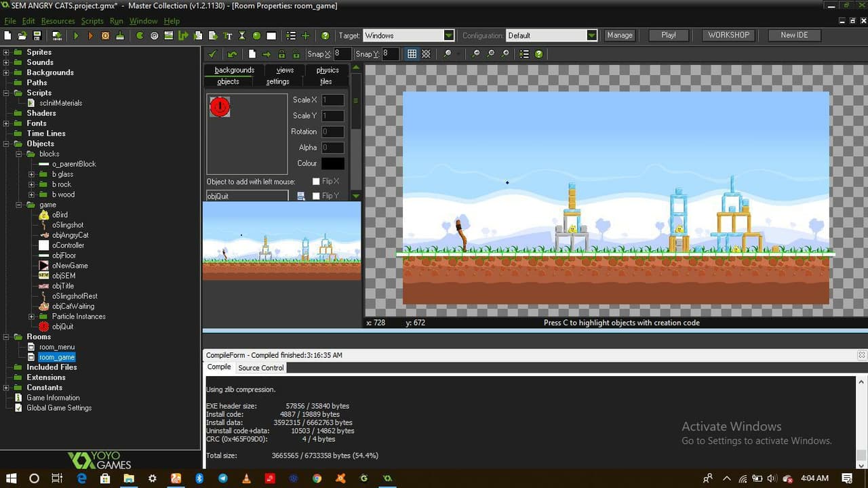Create a timeline using the hourglass icon

pos(241,36)
